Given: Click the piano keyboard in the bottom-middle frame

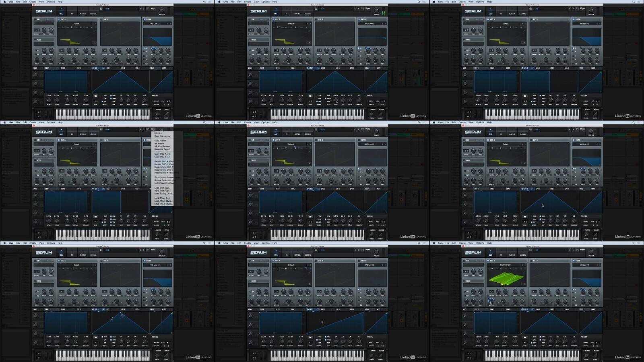Looking at the screenshot, I should pos(318,356).
